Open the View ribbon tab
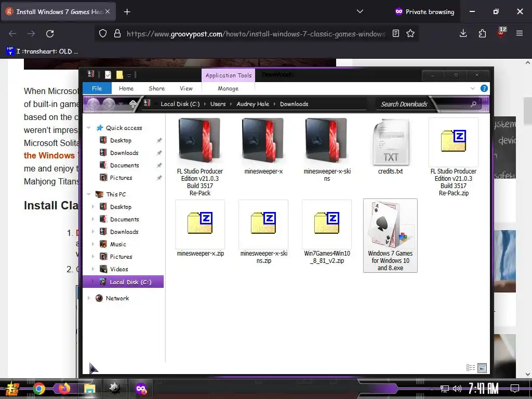The height and width of the screenshot is (399, 532). 187,88
